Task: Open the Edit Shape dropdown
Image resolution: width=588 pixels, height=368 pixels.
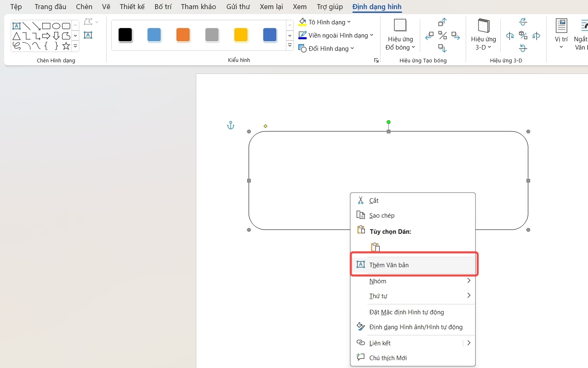Action: (91, 22)
